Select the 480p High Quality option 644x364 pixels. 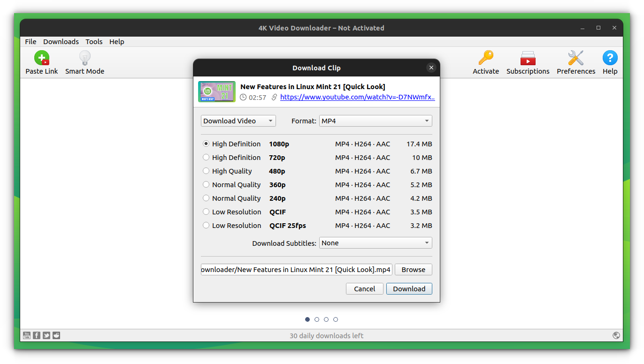click(206, 171)
